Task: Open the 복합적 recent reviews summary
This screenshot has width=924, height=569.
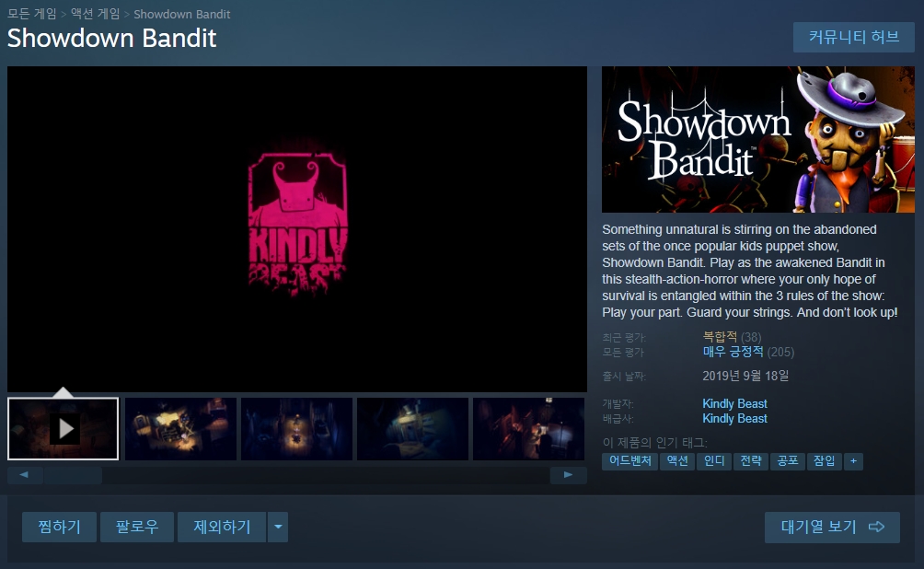Action: click(720, 337)
